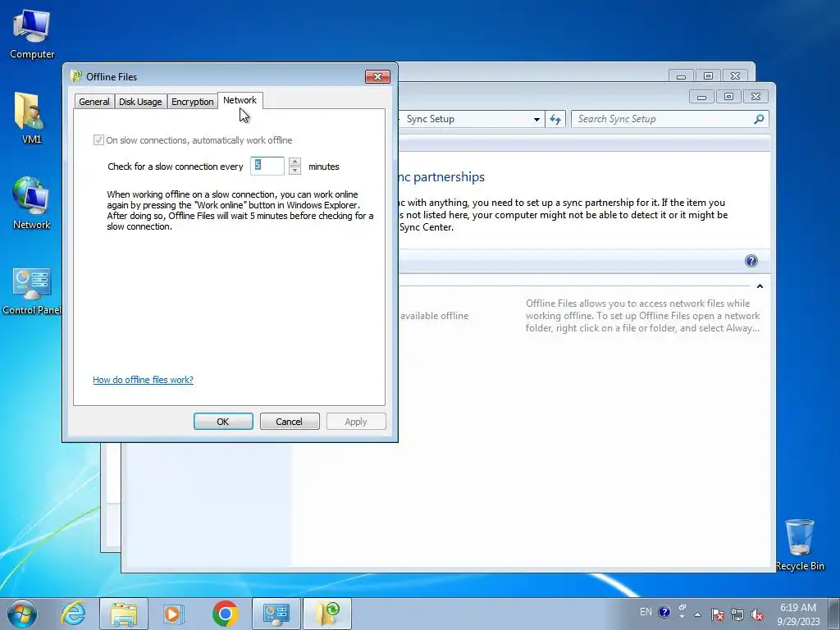840x630 pixels.
Task: Switch to the Encryption tab
Action: [x=192, y=102]
